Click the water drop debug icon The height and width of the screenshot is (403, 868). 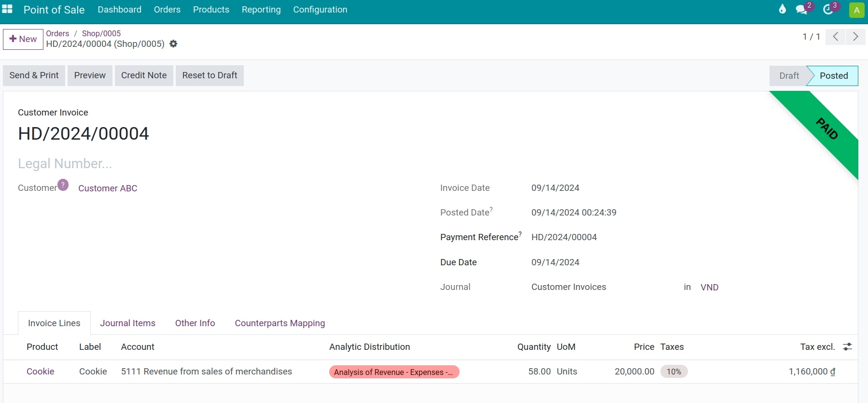782,9
